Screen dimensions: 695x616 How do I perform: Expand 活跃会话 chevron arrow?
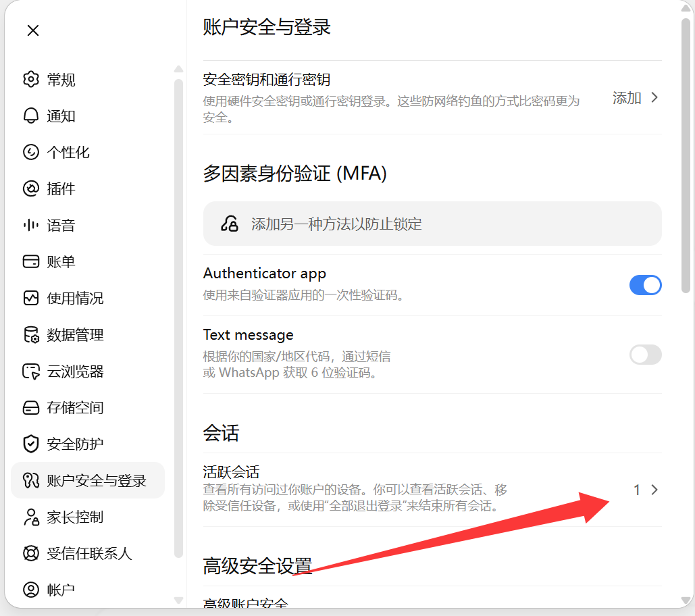(654, 490)
